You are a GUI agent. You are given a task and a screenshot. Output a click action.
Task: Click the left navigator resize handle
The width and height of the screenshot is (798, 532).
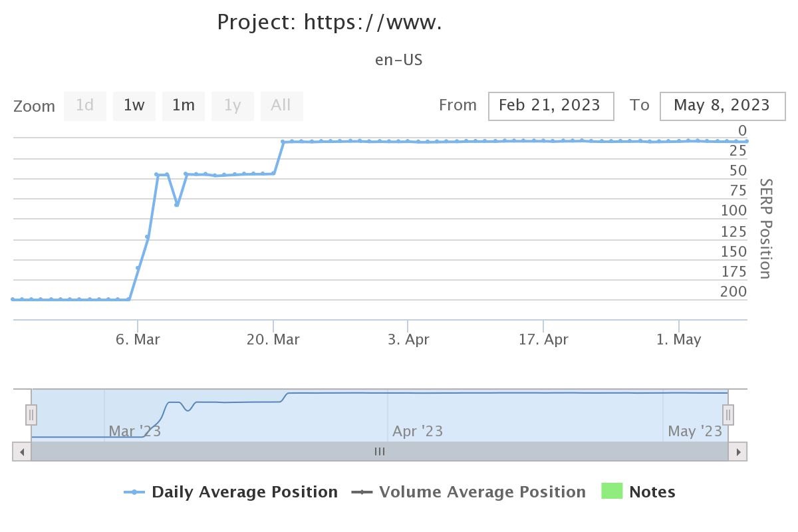[x=31, y=414]
